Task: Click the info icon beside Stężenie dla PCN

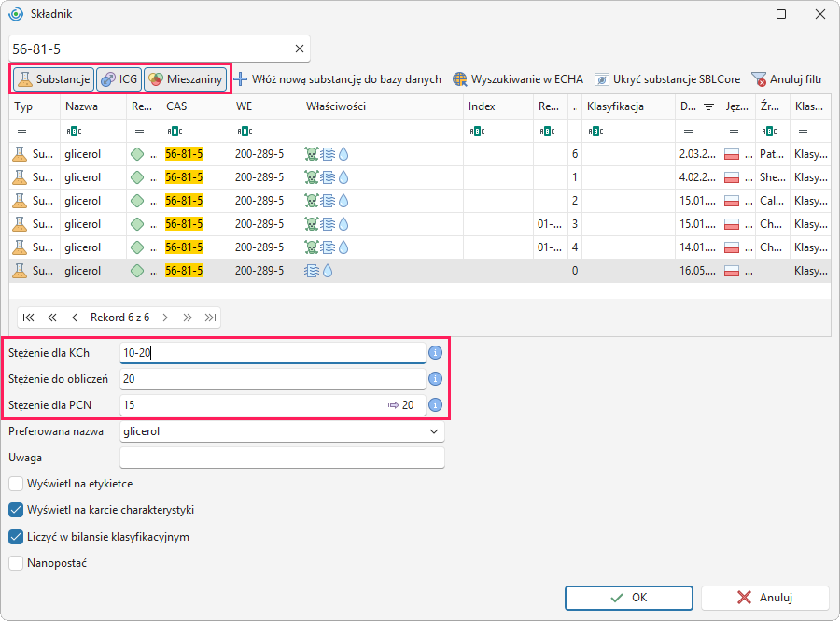Action: 435,405
